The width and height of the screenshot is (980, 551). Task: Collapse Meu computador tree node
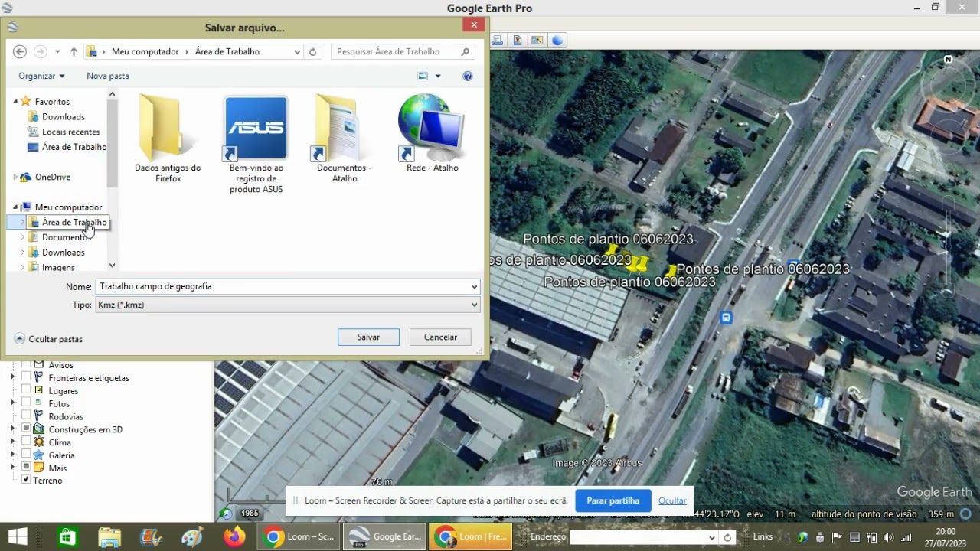point(15,207)
